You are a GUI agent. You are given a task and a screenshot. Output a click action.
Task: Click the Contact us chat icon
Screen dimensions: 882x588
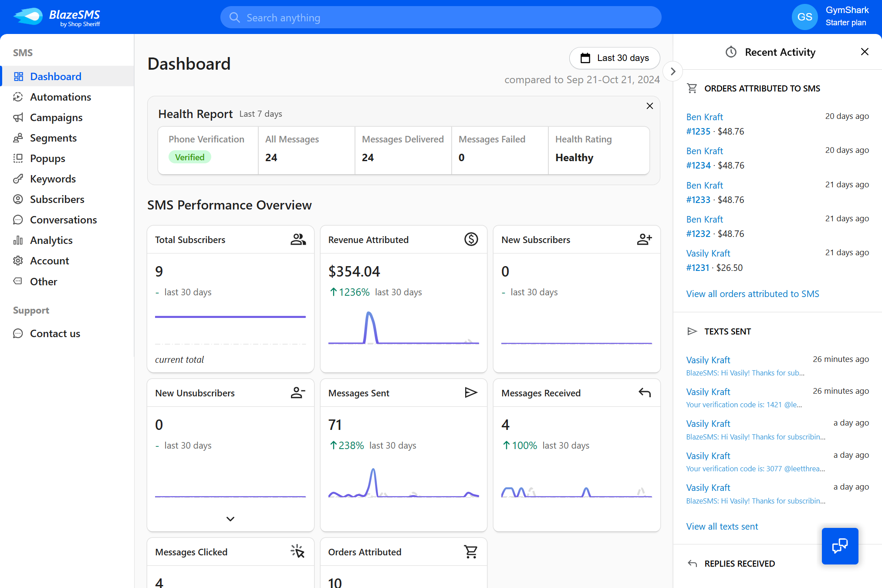click(18, 334)
